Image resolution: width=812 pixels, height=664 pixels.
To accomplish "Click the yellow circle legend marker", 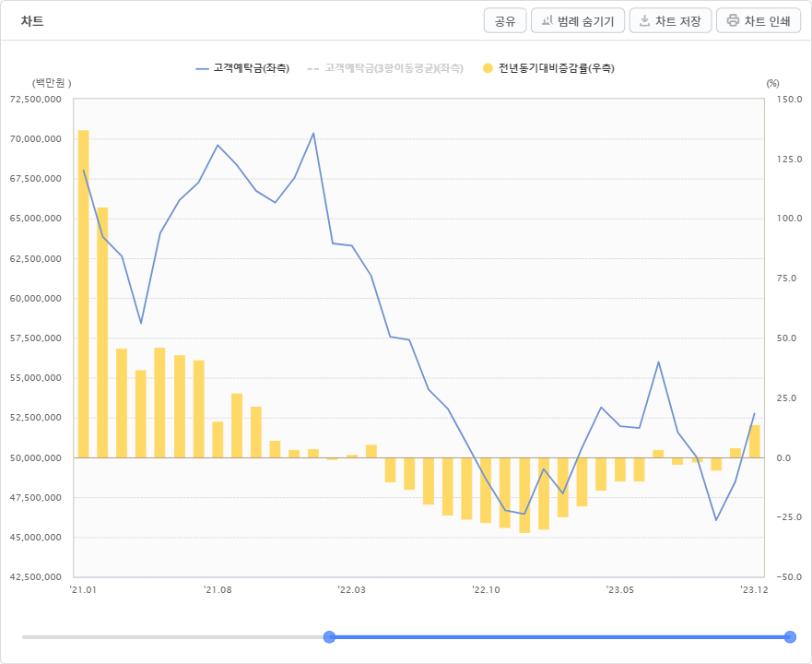I will [x=488, y=68].
